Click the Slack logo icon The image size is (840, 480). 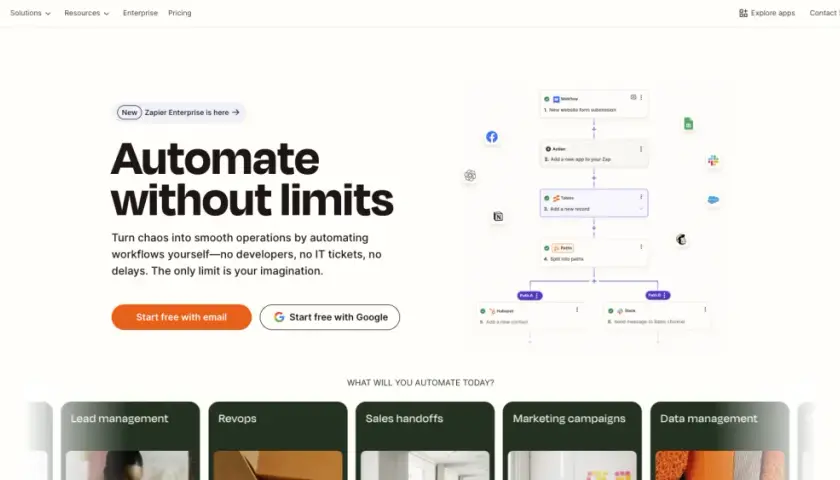pyautogui.click(x=713, y=160)
